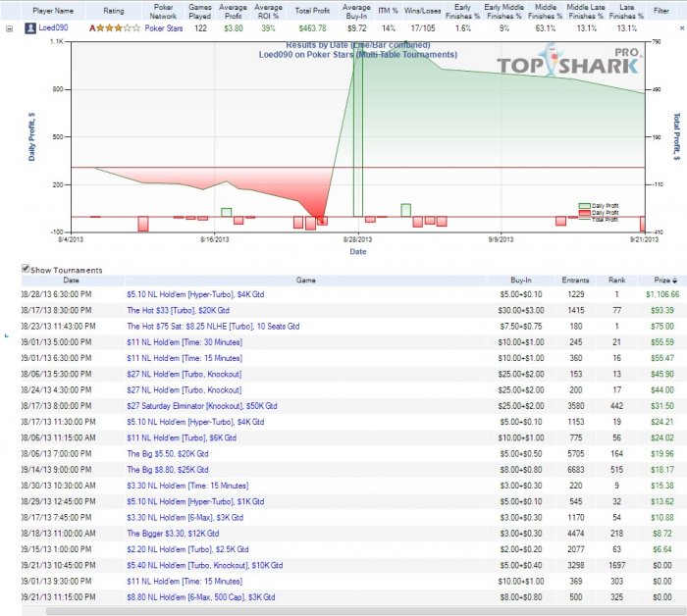This screenshot has width=687, height=616.
Task: Click the tall green bar near 8/28/2013
Action: tap(358, 131)
